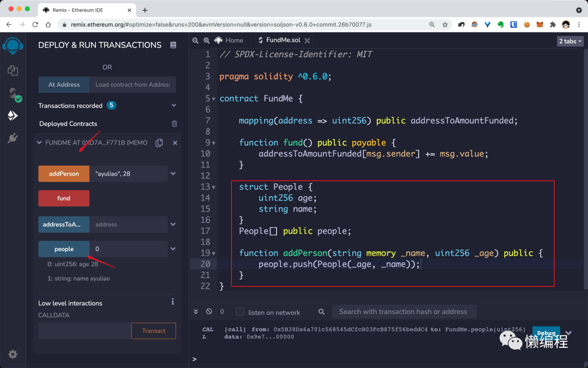Select the output row "0: uint256: age 28"
The image size is (588, 368).
(73, 264)
